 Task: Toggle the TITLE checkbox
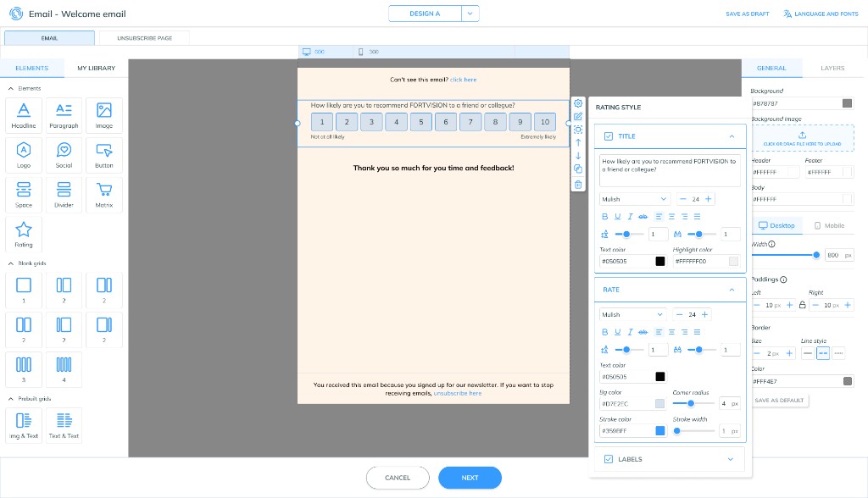pyautogui.click(x=609, y=136)
